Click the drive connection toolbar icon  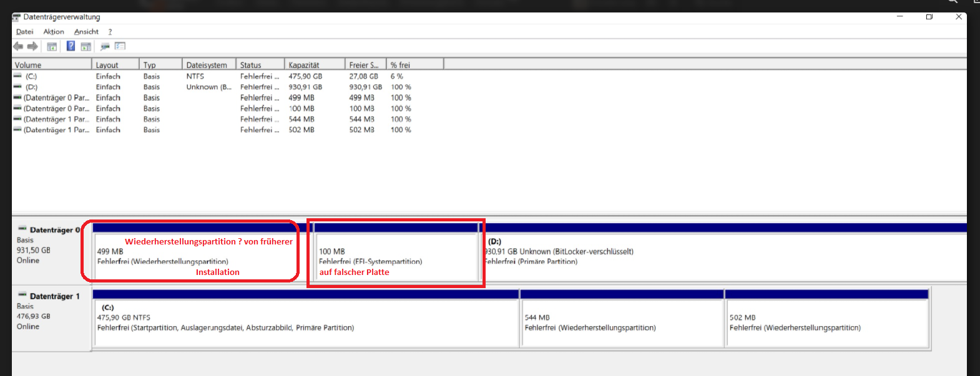(105, 46)
